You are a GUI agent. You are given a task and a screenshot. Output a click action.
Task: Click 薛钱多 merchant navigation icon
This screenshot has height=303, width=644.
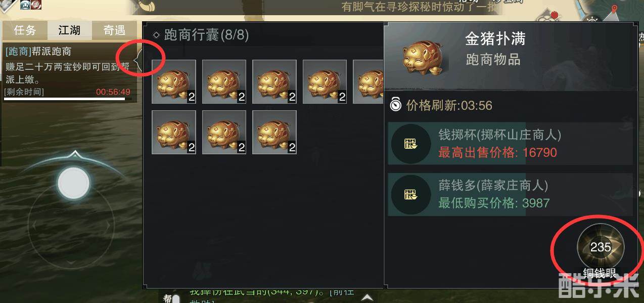pyautogui.click(x=411, y=194)
